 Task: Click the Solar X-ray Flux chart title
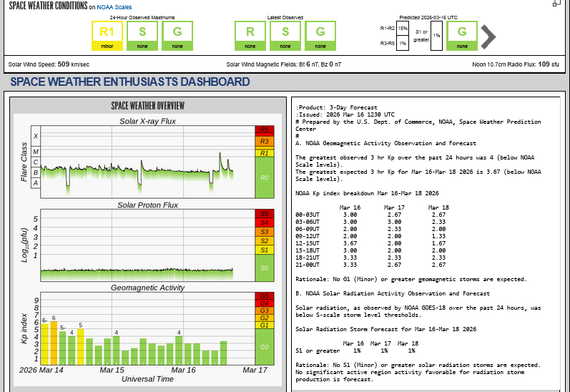(147, 121)
